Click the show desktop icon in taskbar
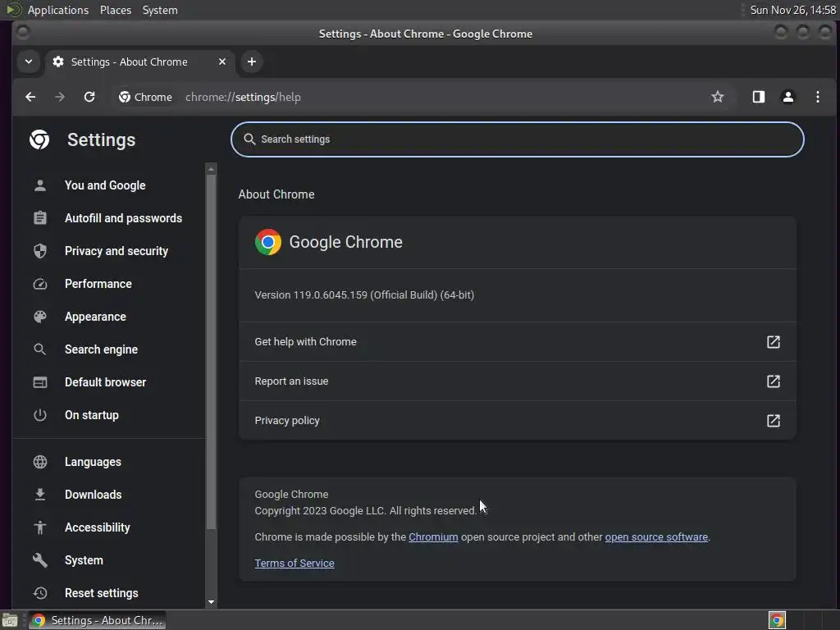 pos(10,620)
